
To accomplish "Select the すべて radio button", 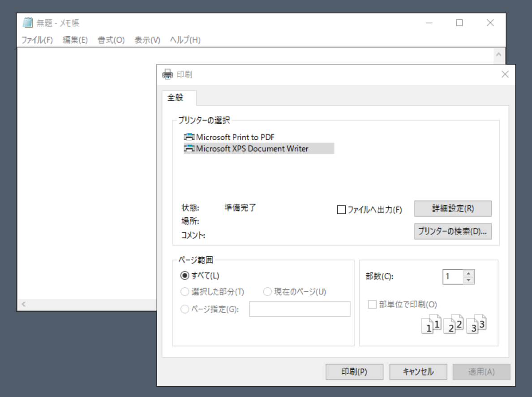I will click(184, 276).
